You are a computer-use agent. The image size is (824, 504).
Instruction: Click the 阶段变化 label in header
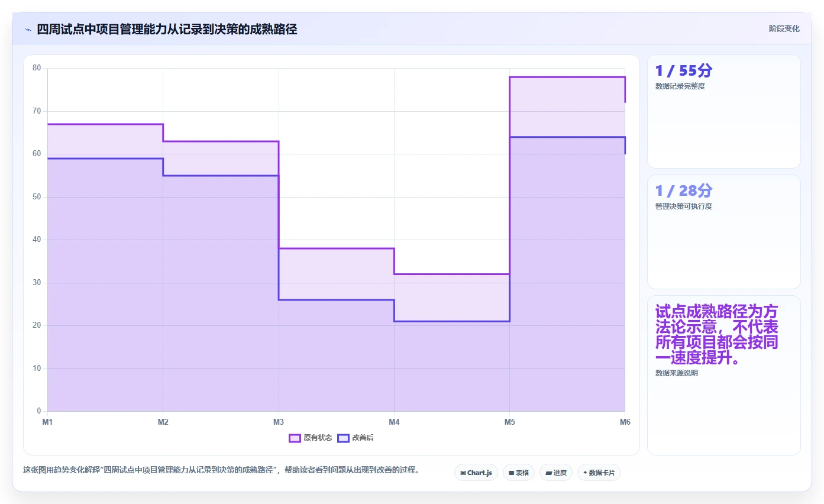(784, 28)
